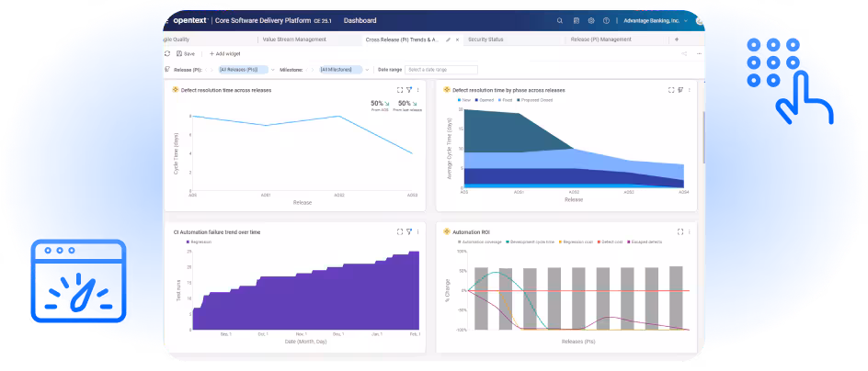Viewport: 868px width, 371px height.
Task: Open the help question mark icon
Action: (606, 20)
